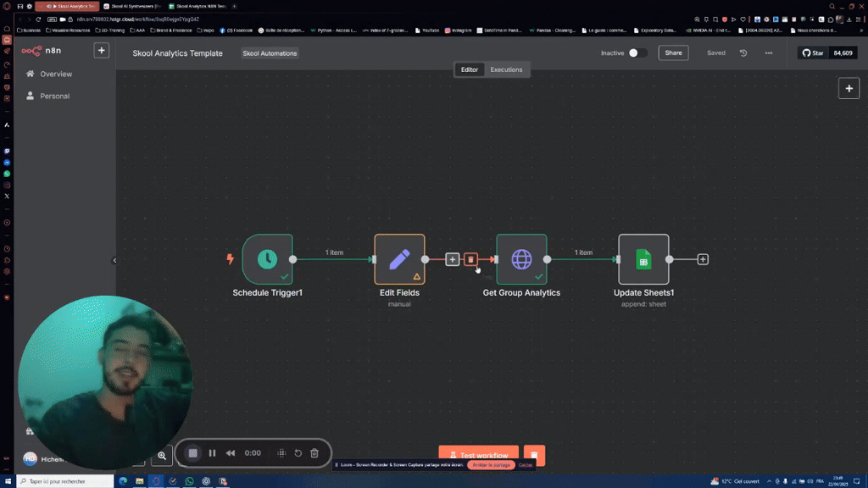Open the AAA bookmarks folder
Screen dimensions: 868x488
coord(137,30)
